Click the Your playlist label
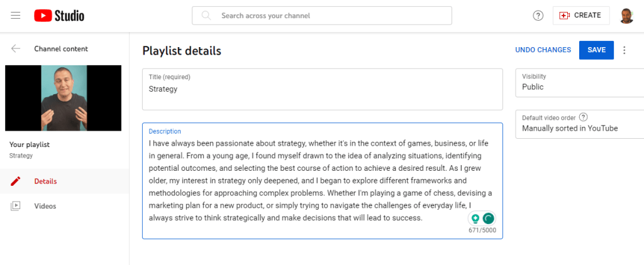The height and width of the screenshot is (265, 644). tap(30, 145)
